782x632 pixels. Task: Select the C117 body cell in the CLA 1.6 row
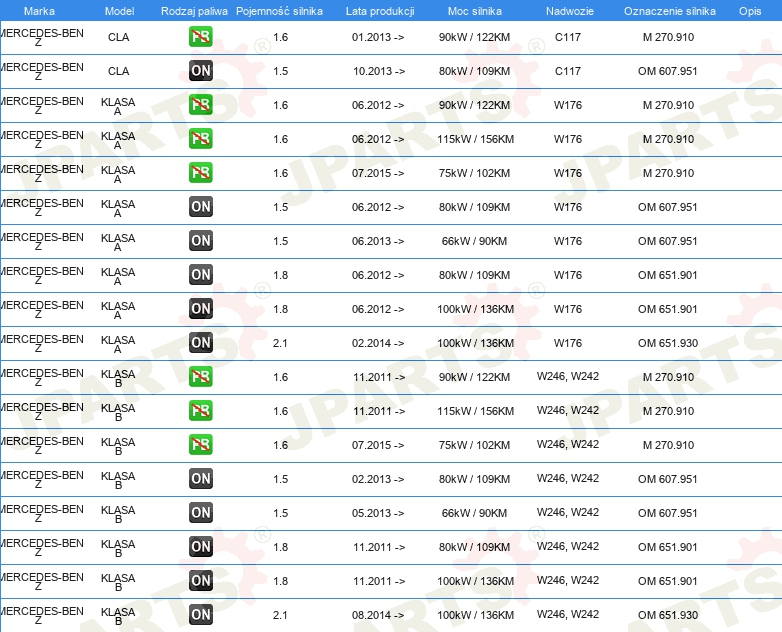567,37
